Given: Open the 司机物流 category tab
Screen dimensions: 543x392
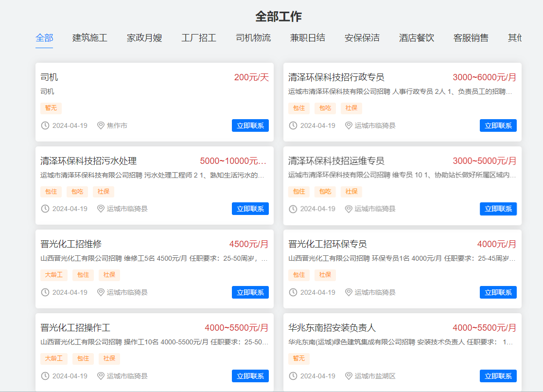Looking at the screenshot, I should coord(253,38).
